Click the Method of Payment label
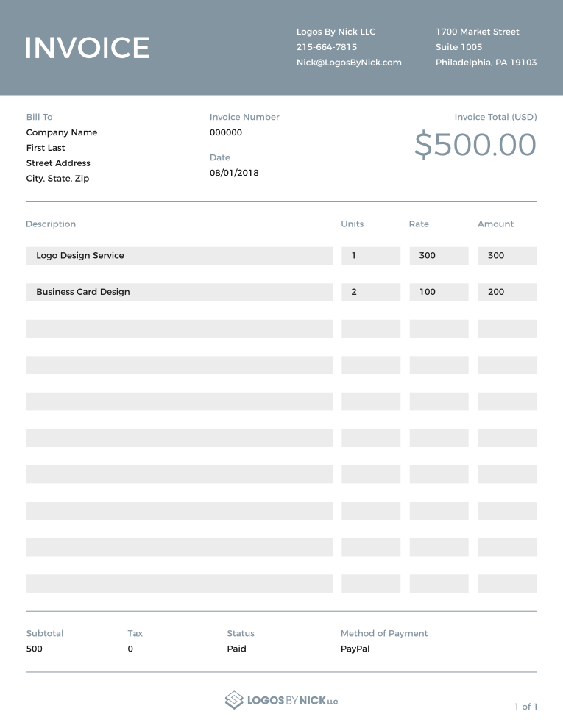The height and width of the screenshot is (728, 563). pyautogui.click(x=384, y=633)
